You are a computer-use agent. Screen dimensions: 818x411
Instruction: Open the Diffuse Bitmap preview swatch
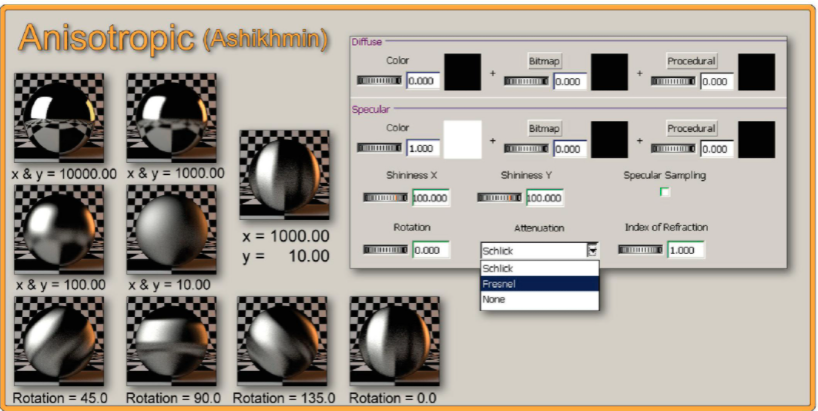coord(609,72)
